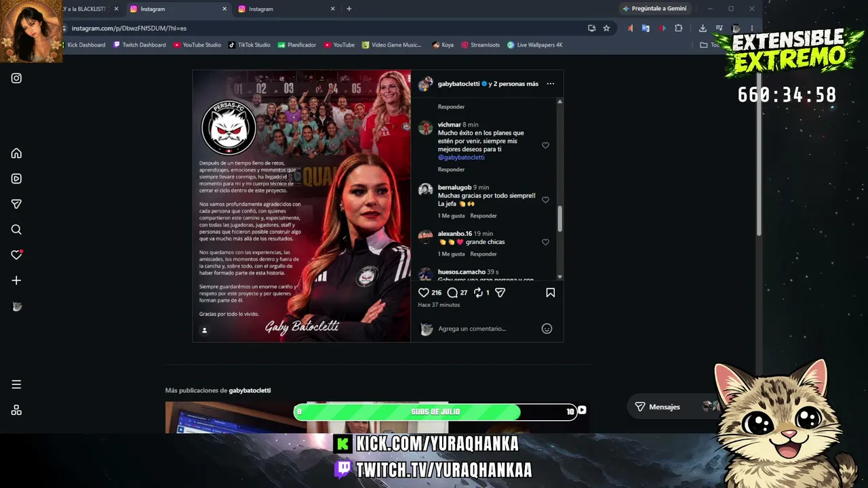868x488 pixels.
Task: Open profile avatar in Instagram sidebar
Action: click(x=17, y=306)
